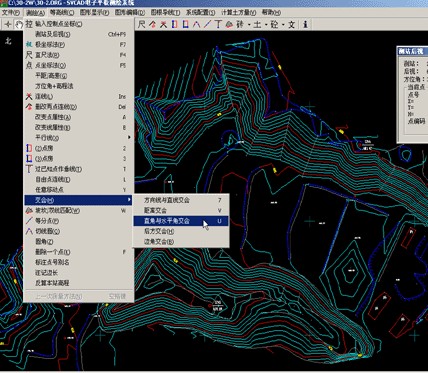The width and height of the screenshot is (428, 373).
Task: Open the dropdown arrow next to 砖
Action: tap(248, 24)
